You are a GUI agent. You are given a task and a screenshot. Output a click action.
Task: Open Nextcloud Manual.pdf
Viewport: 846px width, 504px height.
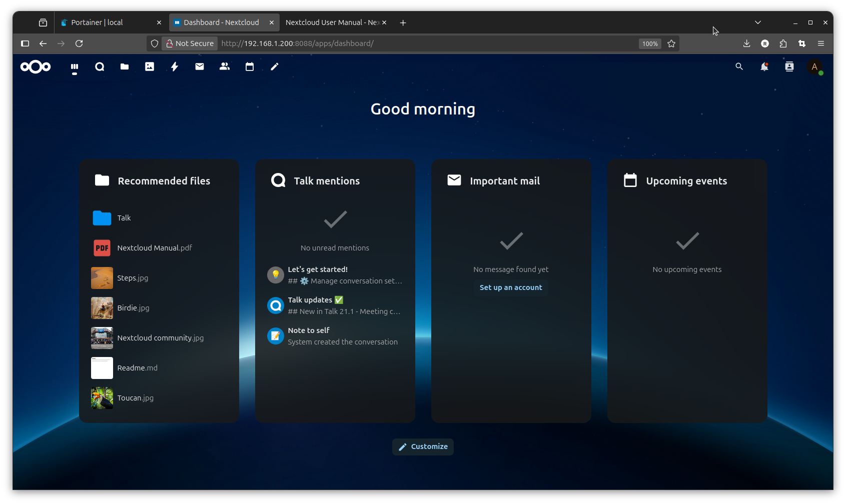(x=159, y=248)
